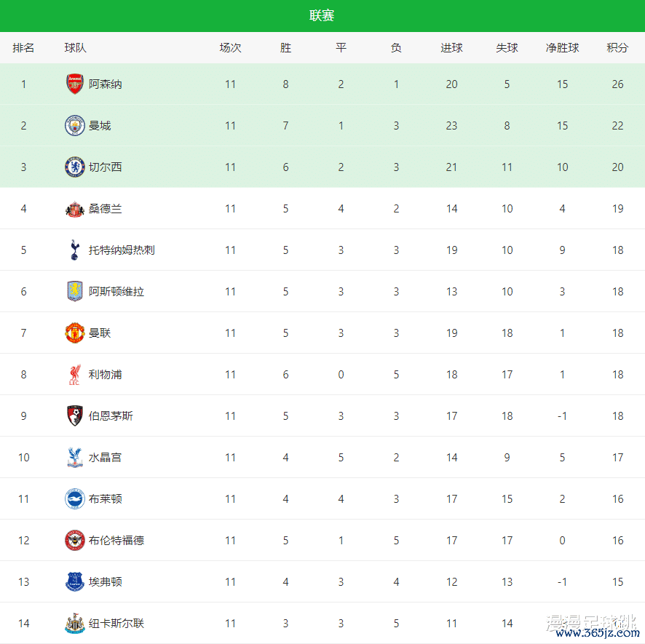Click the 净胜球 column header
The height and width of the screenshot is (644, 645).
coord(562,48)
